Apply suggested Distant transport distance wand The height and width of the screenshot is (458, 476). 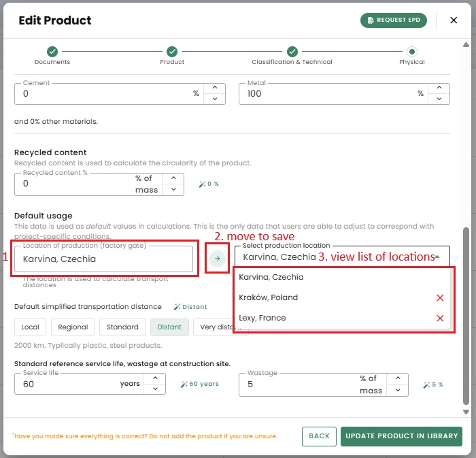pyautogui.click(x=190, y=307)
